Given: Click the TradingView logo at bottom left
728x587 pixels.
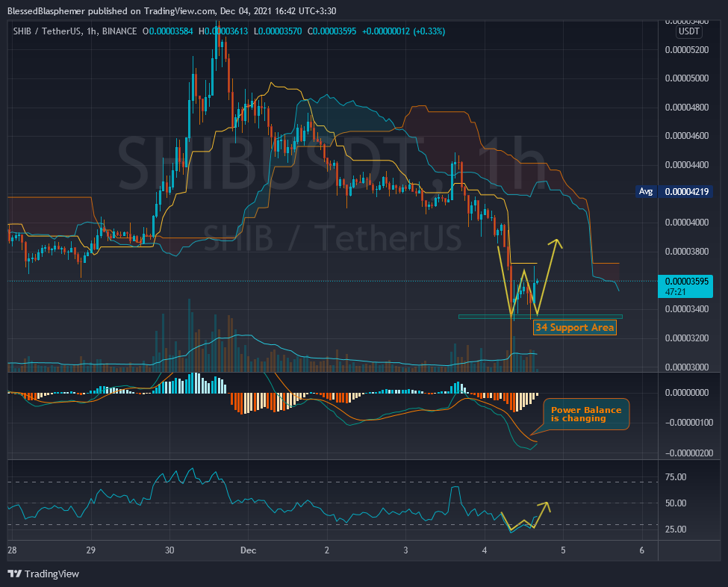Looking at the screenshot, I should tap(43, 574).
